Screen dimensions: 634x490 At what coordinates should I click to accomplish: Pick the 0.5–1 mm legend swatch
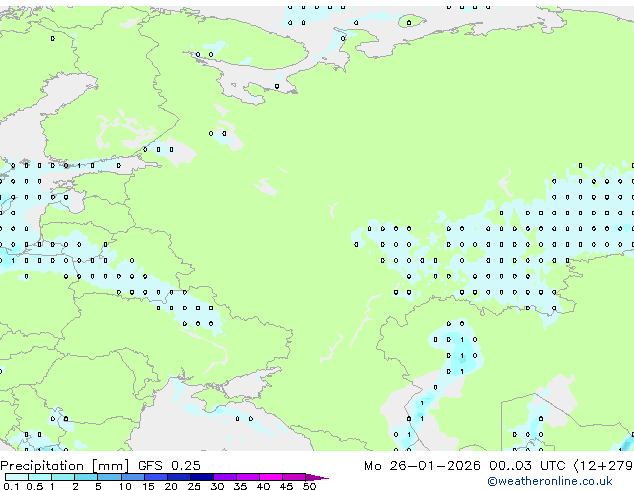pyautogui.click(x=40, y=477)
